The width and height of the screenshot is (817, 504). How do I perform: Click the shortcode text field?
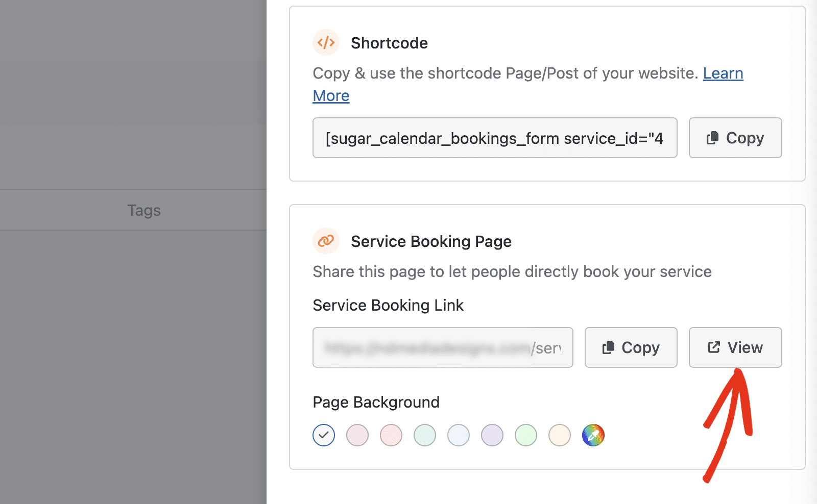[495, 138]
